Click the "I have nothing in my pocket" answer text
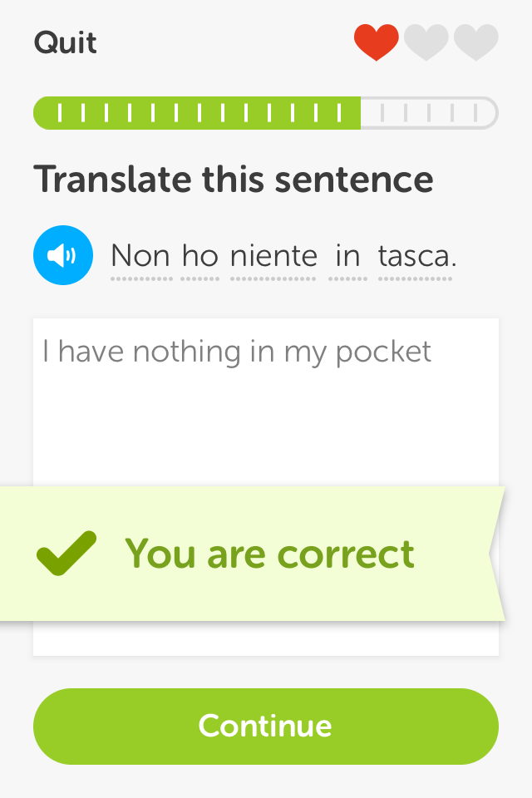Screen dimensions: 532x798 tap(237, 352)
